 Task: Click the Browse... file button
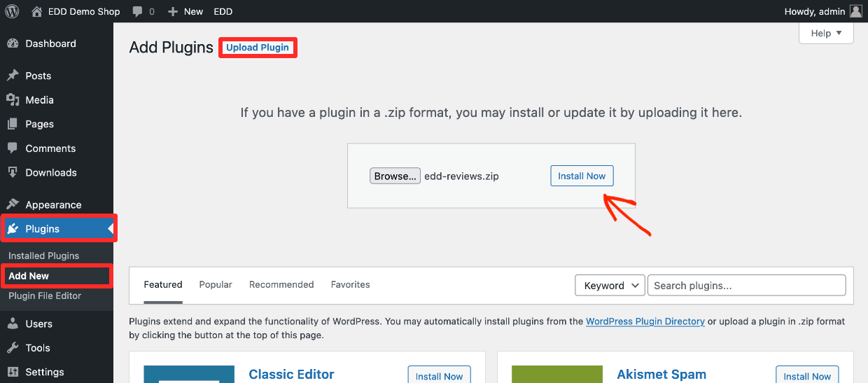395,176
